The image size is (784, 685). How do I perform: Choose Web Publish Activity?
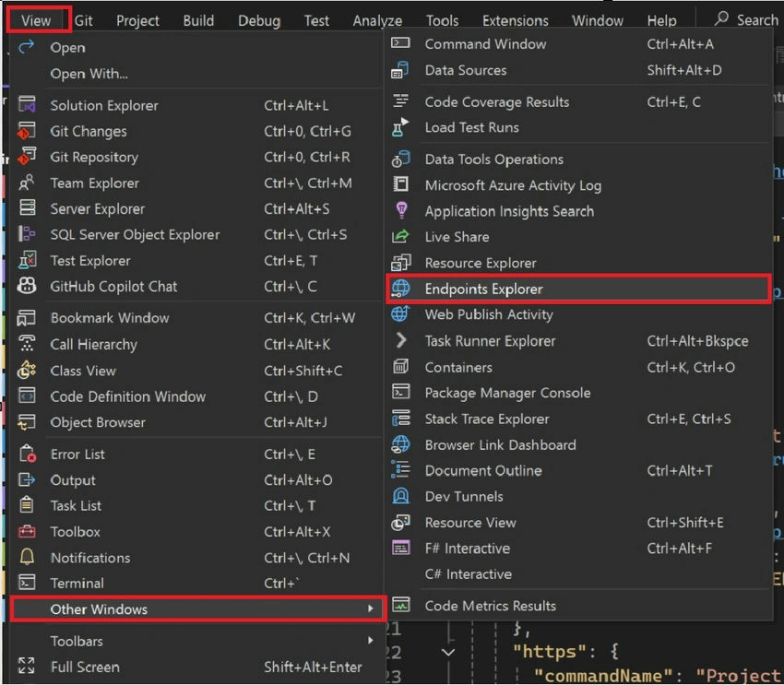(x=578, y=314)
